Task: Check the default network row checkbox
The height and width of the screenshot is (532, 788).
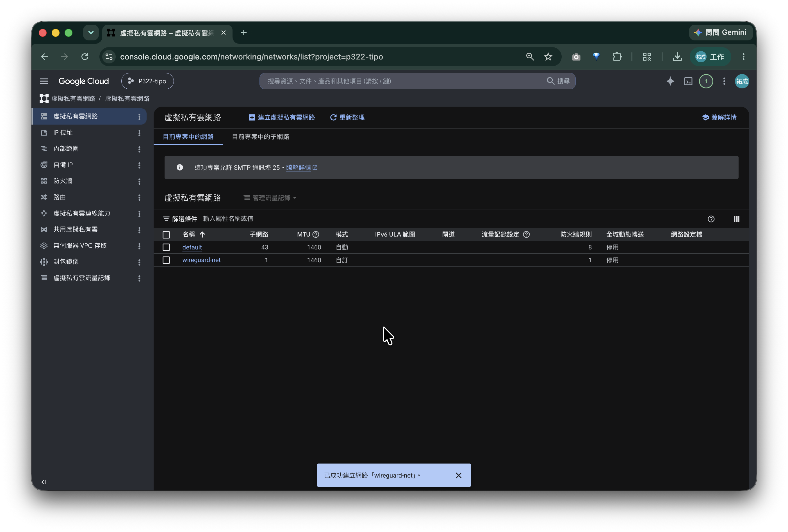Action: (x=166, y=247)
